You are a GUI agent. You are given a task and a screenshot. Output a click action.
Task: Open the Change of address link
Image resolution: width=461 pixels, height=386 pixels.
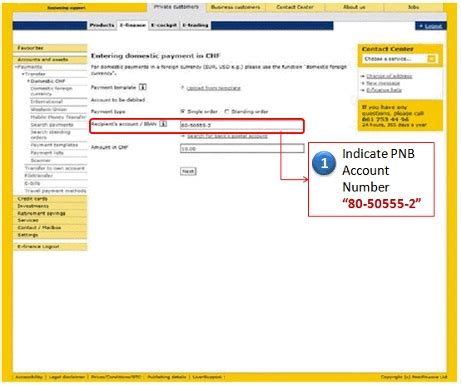389,76
